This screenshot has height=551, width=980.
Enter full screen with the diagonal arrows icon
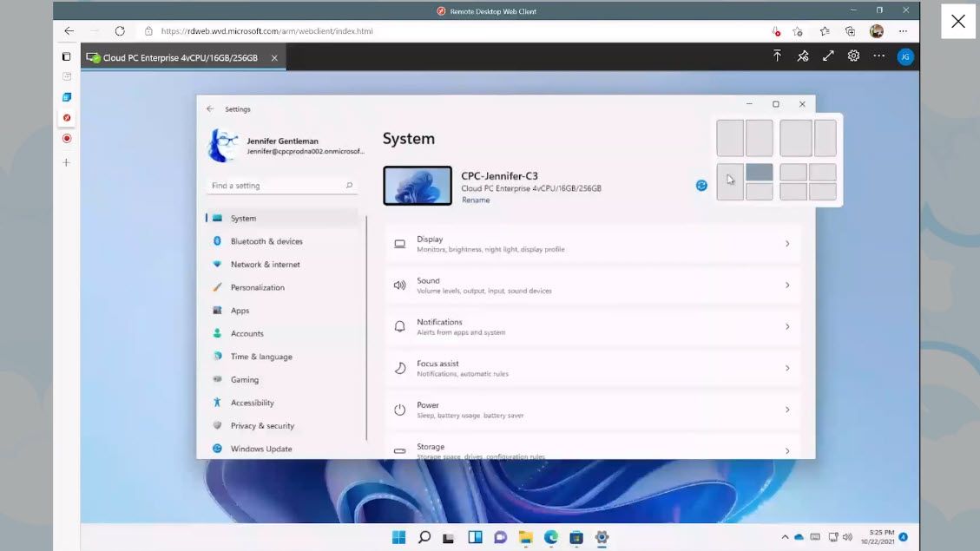[828, 56]
